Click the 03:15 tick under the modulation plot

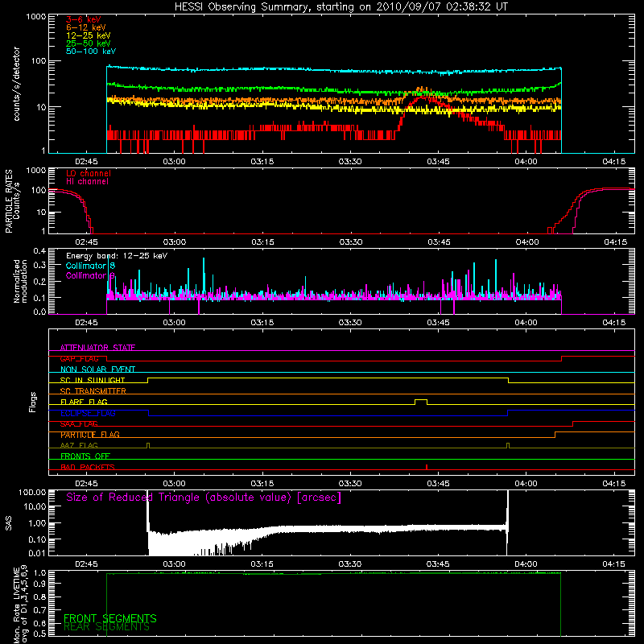pos(262,323)
